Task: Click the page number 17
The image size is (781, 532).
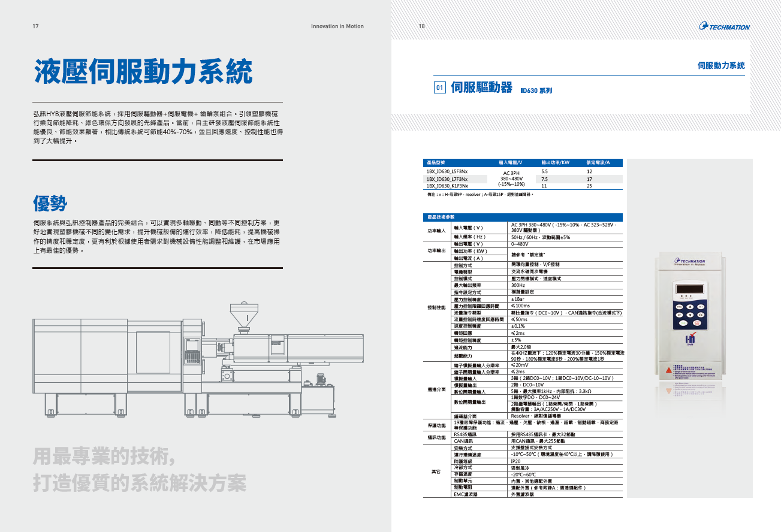Action: pyautogui.click(x=35, y=26)
